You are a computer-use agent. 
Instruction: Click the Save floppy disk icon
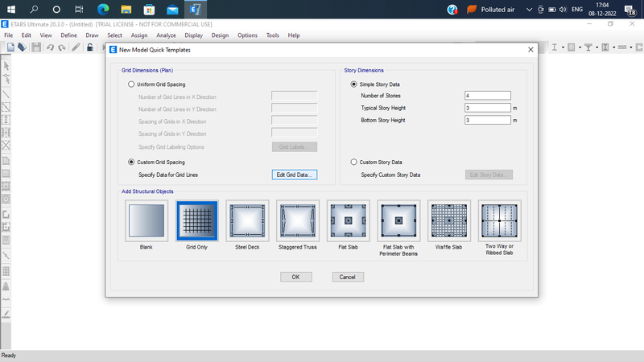pyautogui.click(x=36, y=47)
